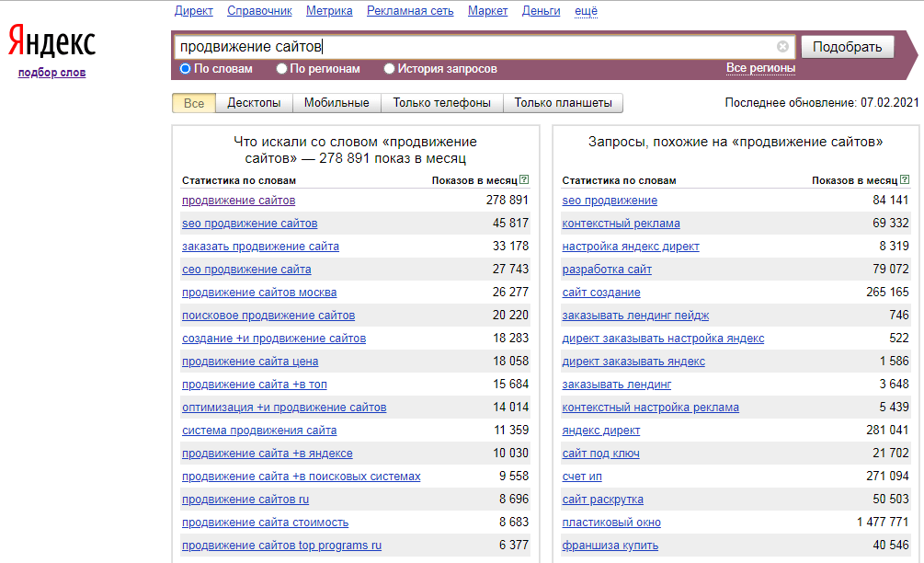Click the Yandex logo
This screenshot has height=563, width=924.
coord(51,42)
